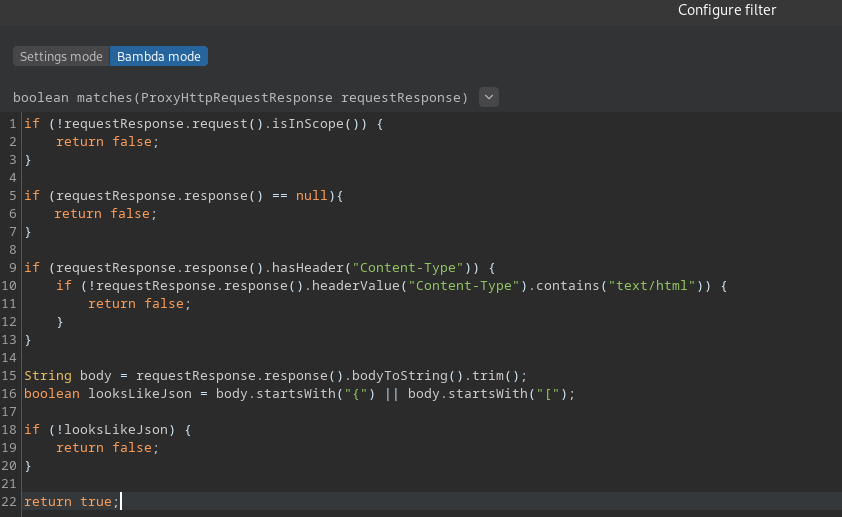Select Bambda mode toggle
842x517 pixels.
pyautogui.click(x=158, y=56)
